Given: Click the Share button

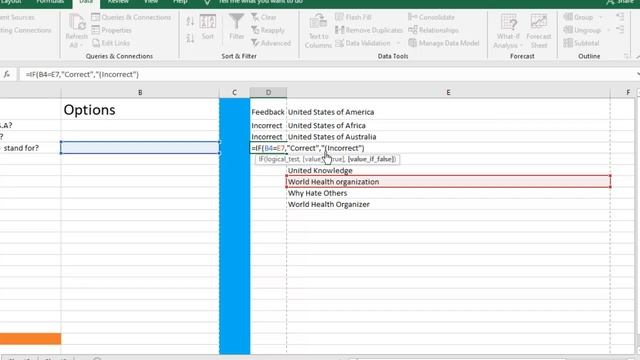Looking at the screenshot, I should pos(620,2).
